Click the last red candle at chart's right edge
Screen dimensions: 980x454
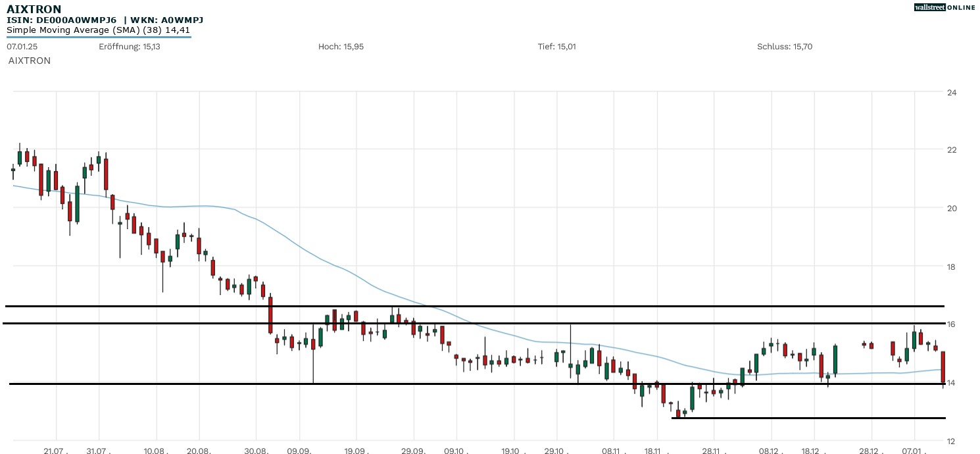tap(943, 366)
